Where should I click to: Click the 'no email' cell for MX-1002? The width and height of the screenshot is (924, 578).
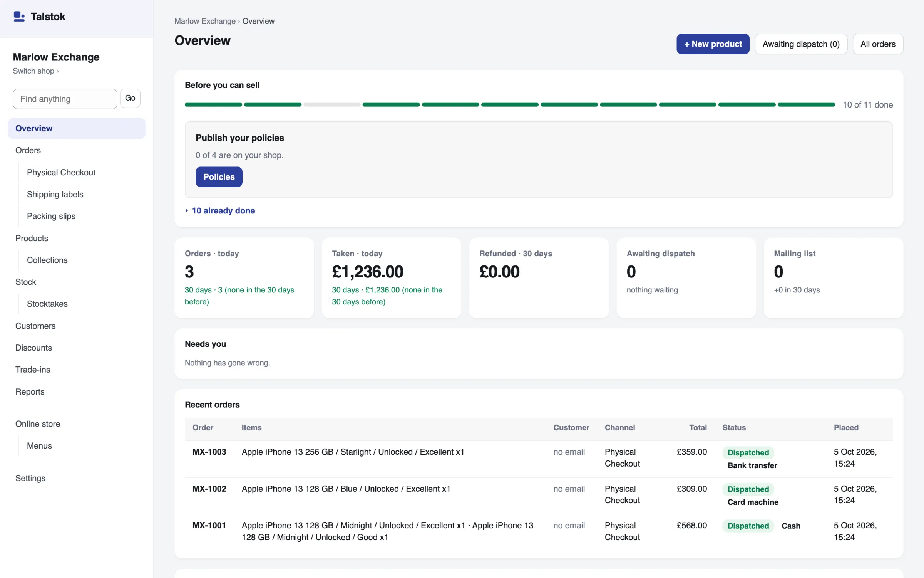(x=569, y=489)
